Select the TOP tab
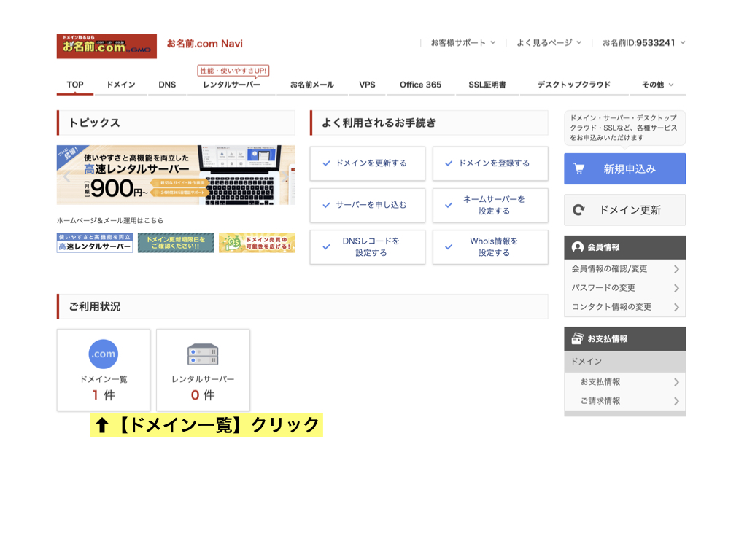The width and height of the screenshot is (747, 560). coord(75,85)
